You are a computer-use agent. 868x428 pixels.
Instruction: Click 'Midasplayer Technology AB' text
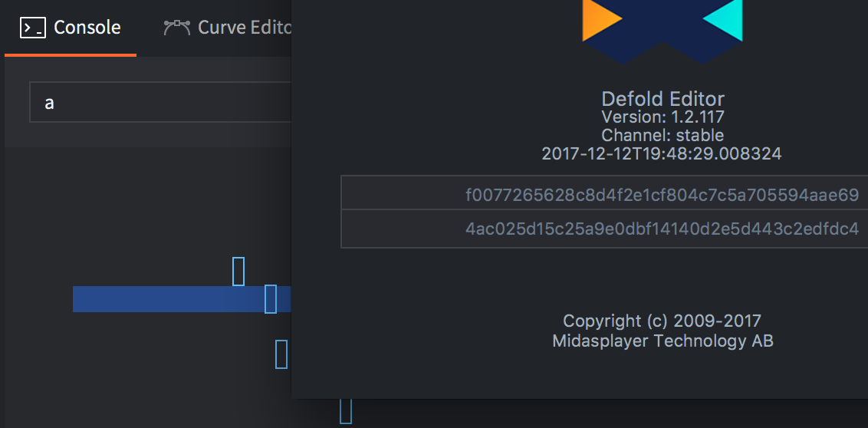663,341
